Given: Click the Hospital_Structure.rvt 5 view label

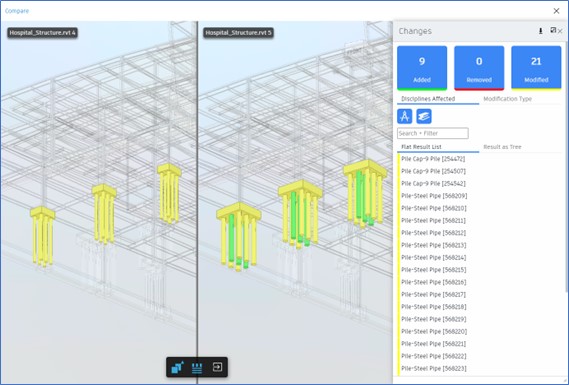Looking at the screenshot, I should 238,33.
